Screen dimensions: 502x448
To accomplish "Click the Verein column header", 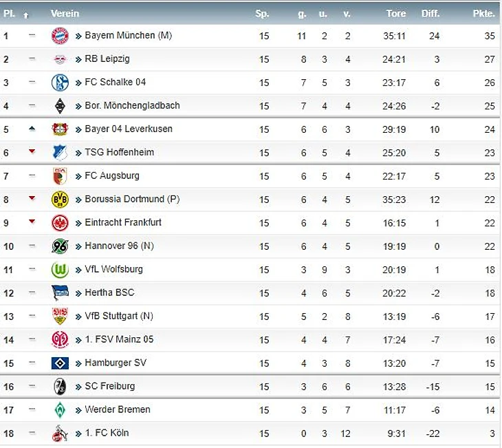I will point(65,13).
